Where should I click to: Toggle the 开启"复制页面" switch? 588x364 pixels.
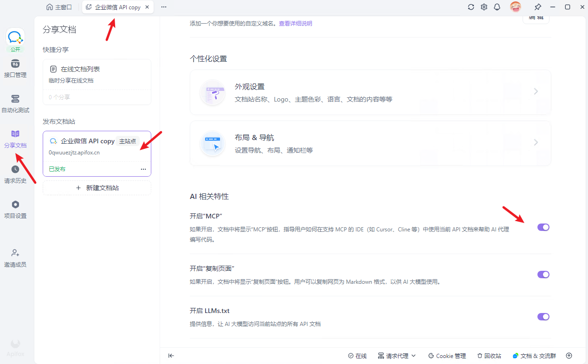[543, 275]
